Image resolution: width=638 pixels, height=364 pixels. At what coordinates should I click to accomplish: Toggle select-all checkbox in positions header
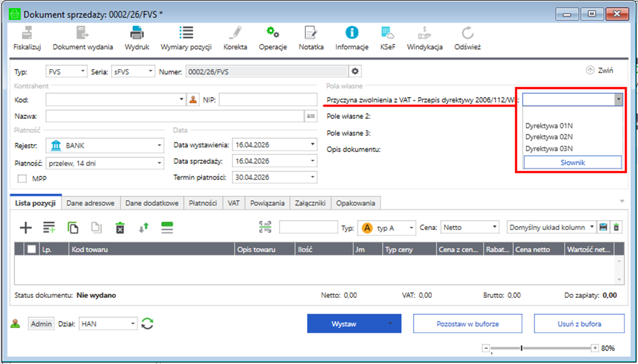(32, 249)
